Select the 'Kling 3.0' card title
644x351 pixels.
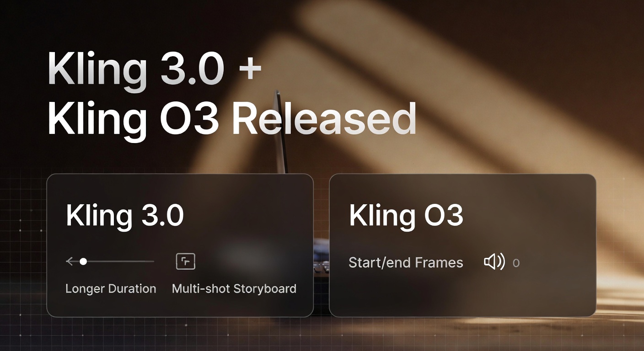[125, 216]
